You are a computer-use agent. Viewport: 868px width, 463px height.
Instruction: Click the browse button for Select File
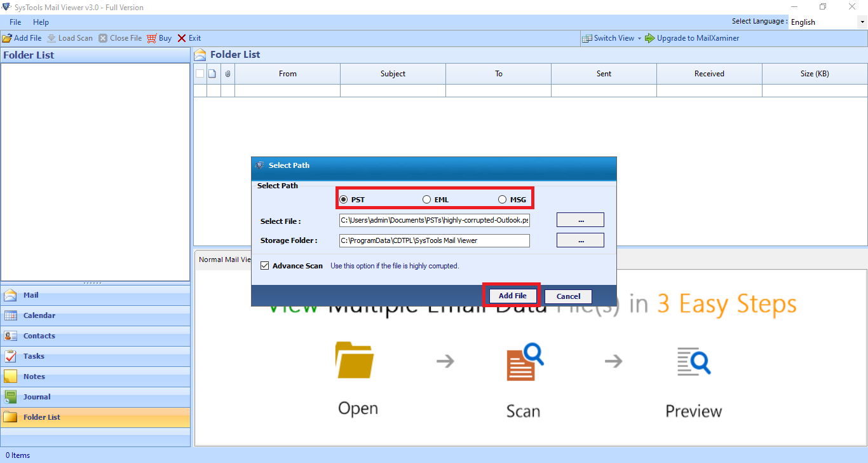point(580,220)
